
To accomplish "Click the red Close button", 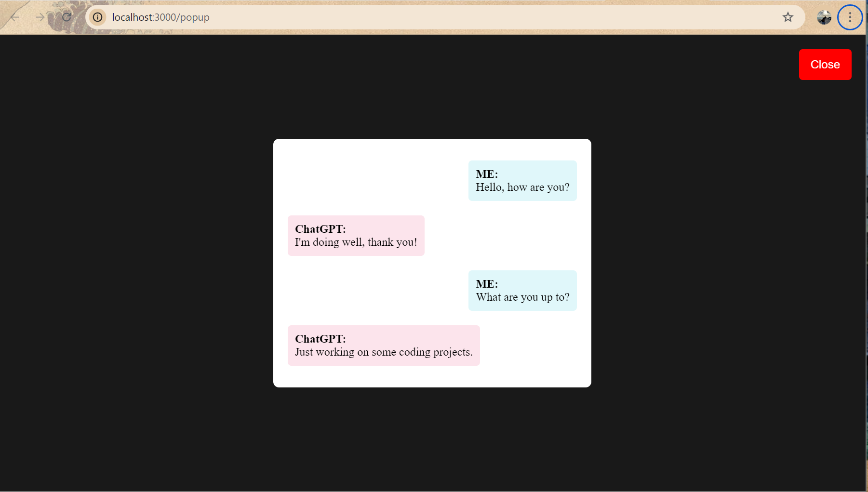I will (825, 65).
